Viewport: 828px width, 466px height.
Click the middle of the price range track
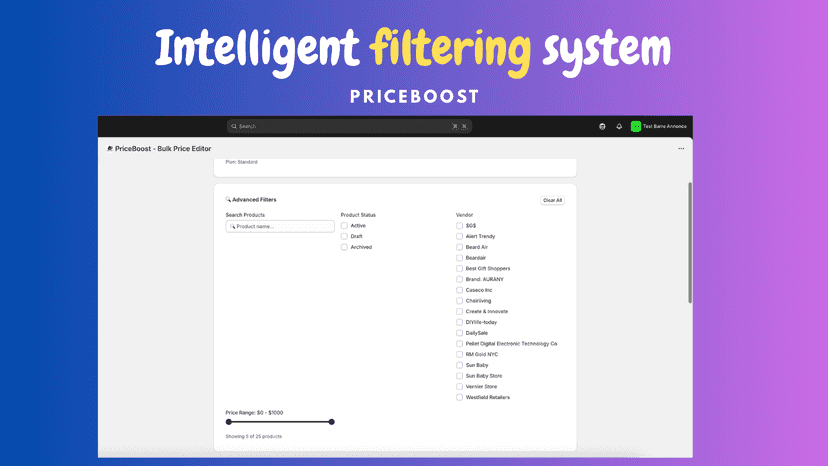click(280, 422)
